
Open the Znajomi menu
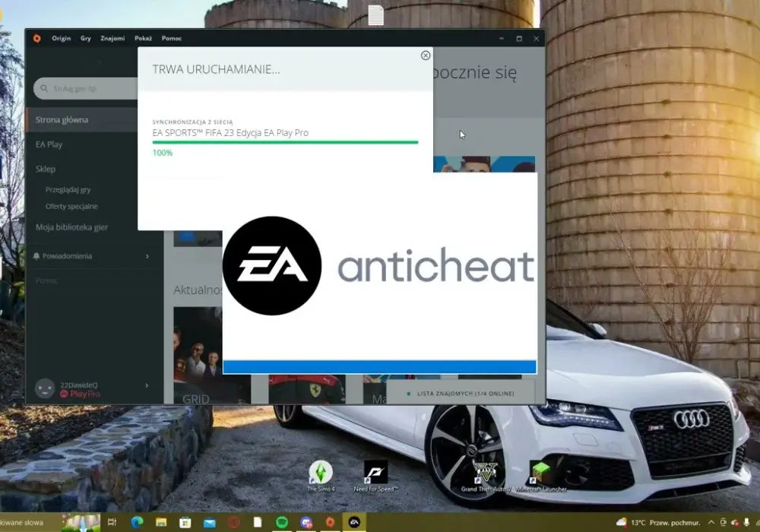[112, 38]
